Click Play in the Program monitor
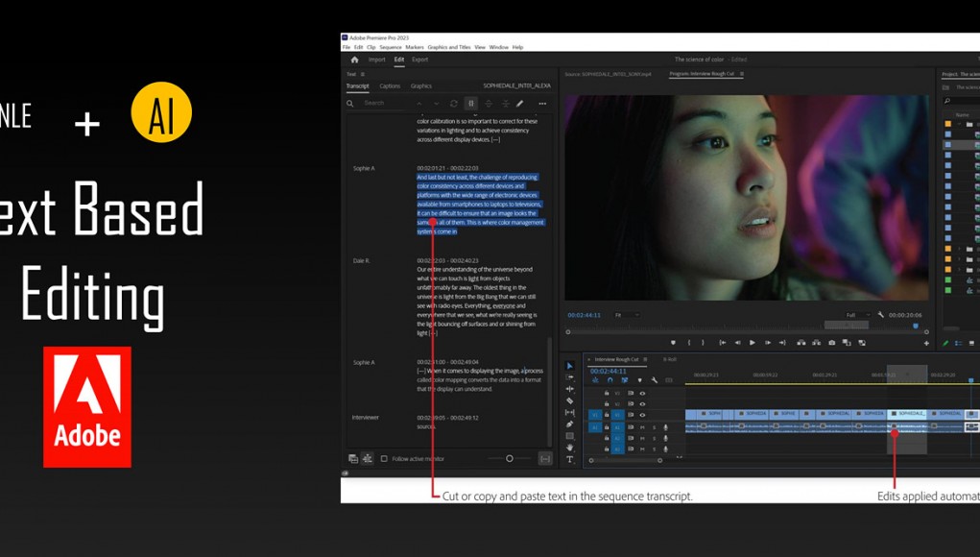980x557 pixels. 752,343
